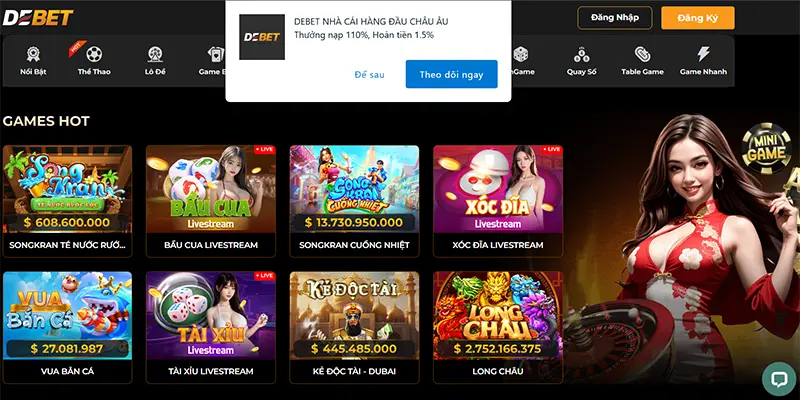Launch the Xóc Đĩa Livestream game
800x400 pixels.
tap(498, 201)
